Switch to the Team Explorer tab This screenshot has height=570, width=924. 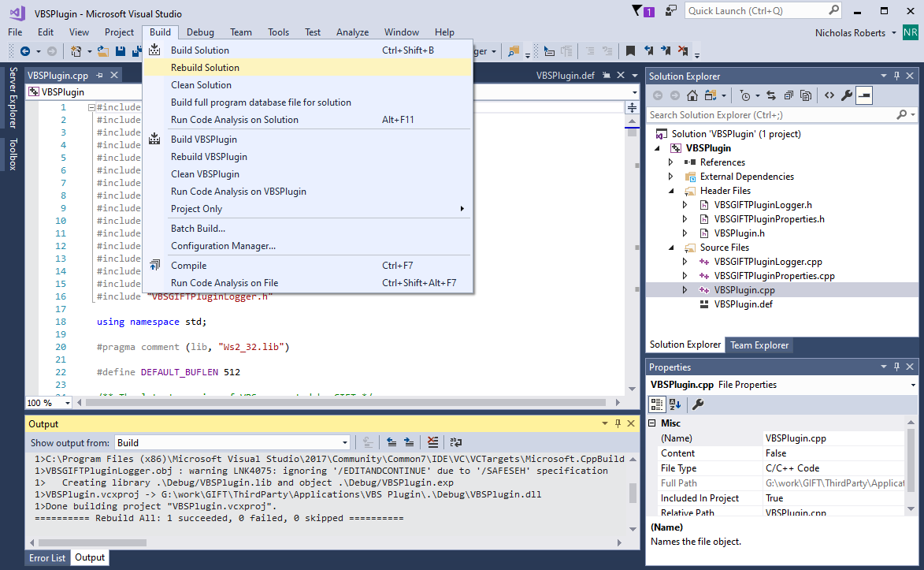pos(759,345)
